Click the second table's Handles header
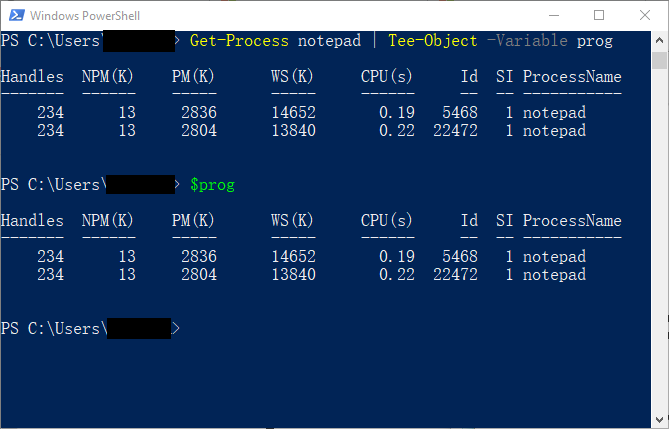The width and height of the screenshot is (669, 429). (x=32, y=221)
